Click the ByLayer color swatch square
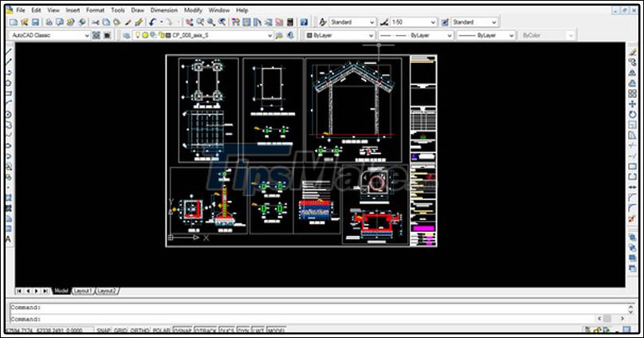 click(309, 35)
